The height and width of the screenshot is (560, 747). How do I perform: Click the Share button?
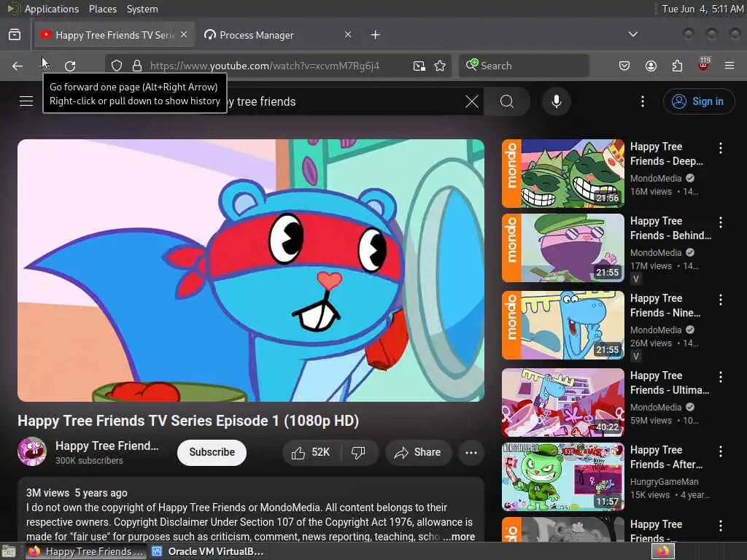coord(417,452)
